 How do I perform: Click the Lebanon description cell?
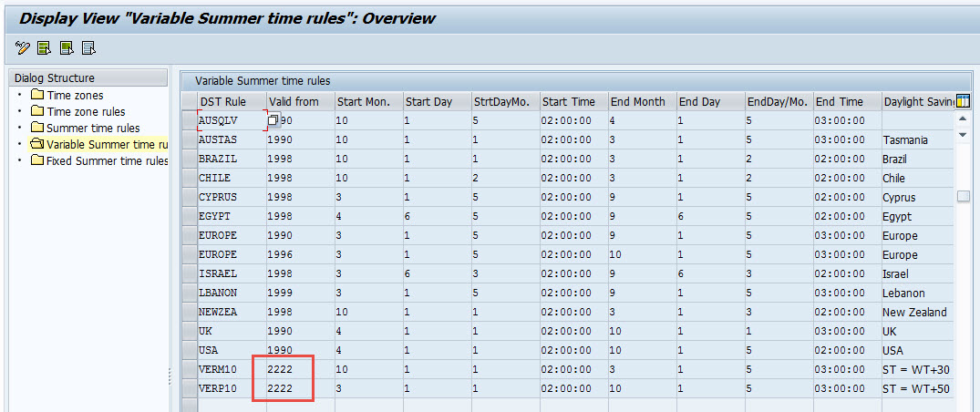tap(917, 293)
